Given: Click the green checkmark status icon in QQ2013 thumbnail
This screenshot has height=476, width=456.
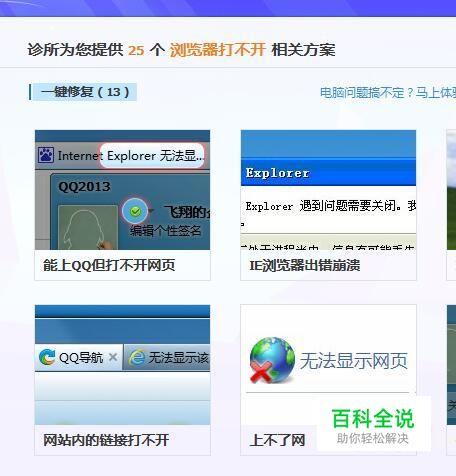Looking at the screenshot, I should click(135, 211).
